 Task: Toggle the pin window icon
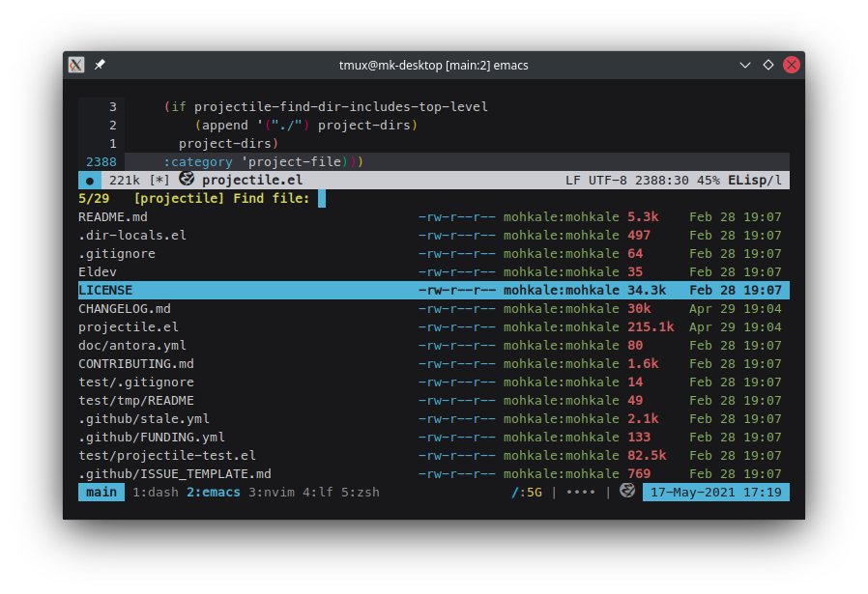click(x=100, y=65)
